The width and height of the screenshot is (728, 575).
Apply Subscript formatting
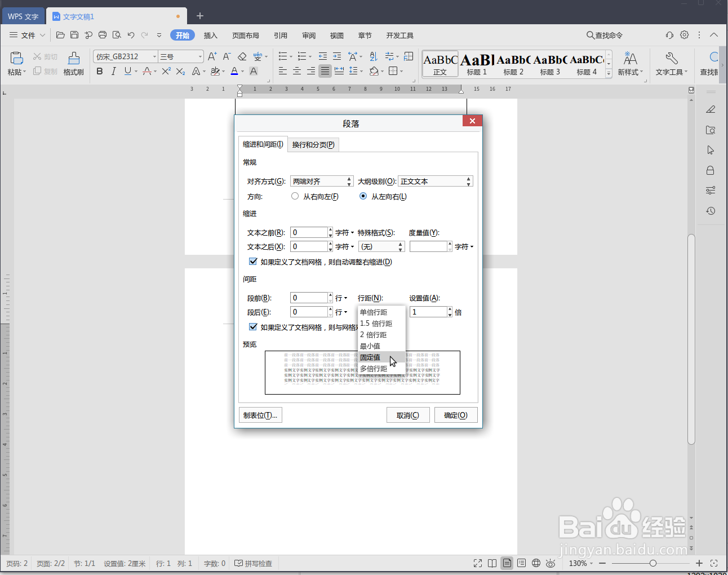coord(180,71)
